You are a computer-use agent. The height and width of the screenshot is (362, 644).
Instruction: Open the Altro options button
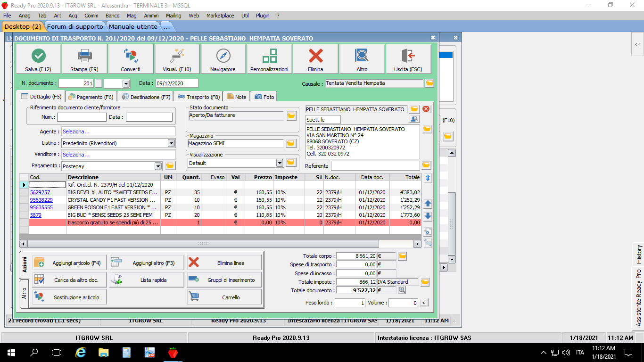(x=362, y=59)
